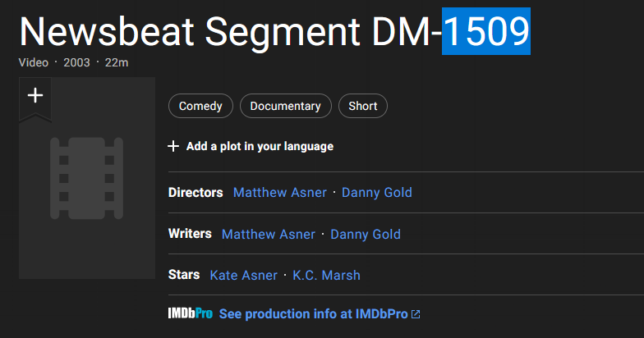Open See production info at IMDbPro
The height and width of the screenshot is (338, 644).
[x=314, y=313]
